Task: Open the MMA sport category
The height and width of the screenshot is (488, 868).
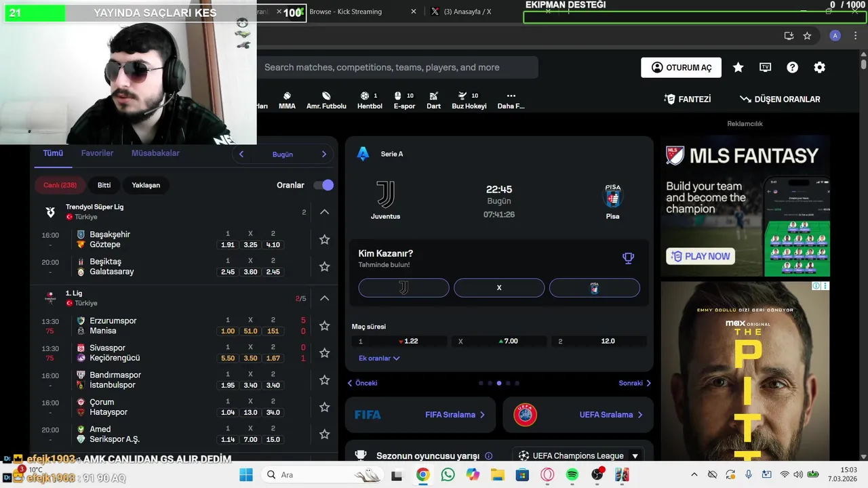Action: point(287,100)
